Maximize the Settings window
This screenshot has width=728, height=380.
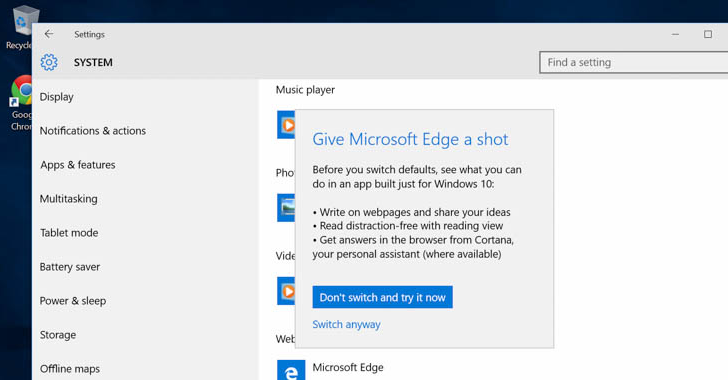[x=708, y=34]
